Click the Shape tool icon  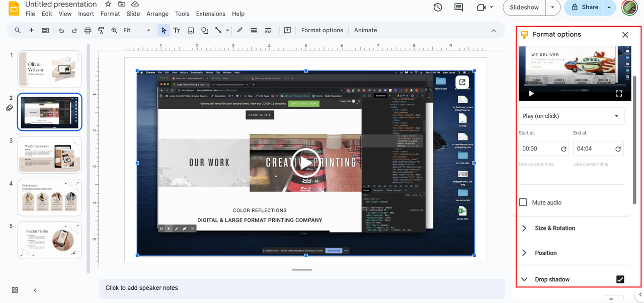point(204,30)
